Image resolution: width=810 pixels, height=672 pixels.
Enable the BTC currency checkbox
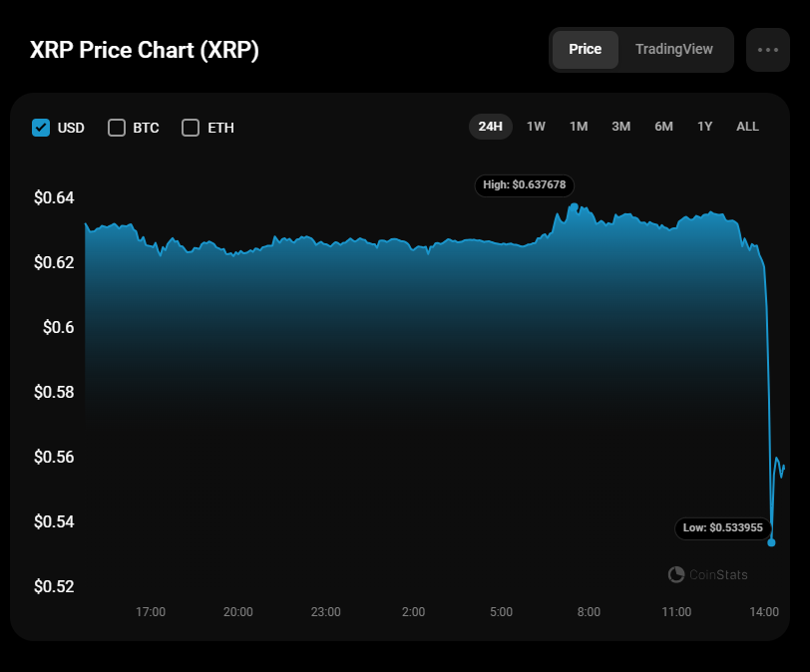117,128
